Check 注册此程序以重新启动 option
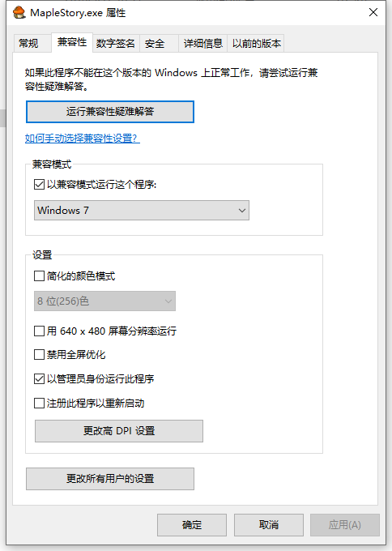Image resolution: width=392 pixels, height=551 pixels. coord(39,403)
